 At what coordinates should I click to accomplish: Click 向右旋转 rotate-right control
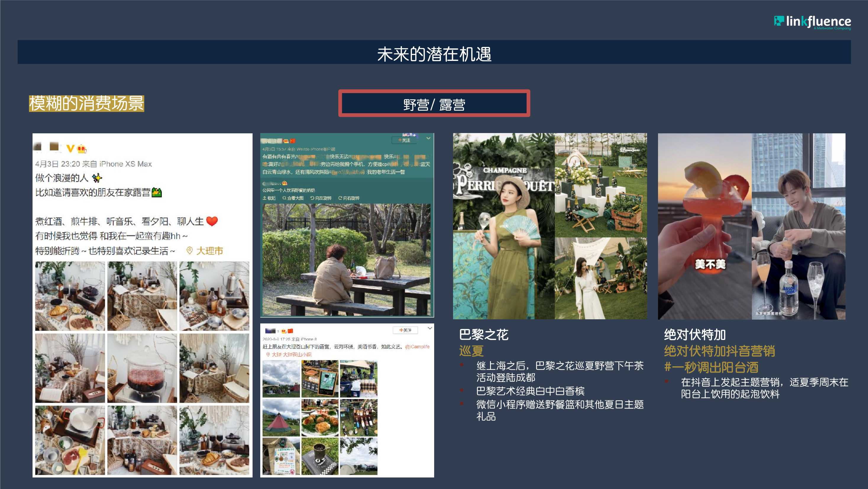[349, 198]
